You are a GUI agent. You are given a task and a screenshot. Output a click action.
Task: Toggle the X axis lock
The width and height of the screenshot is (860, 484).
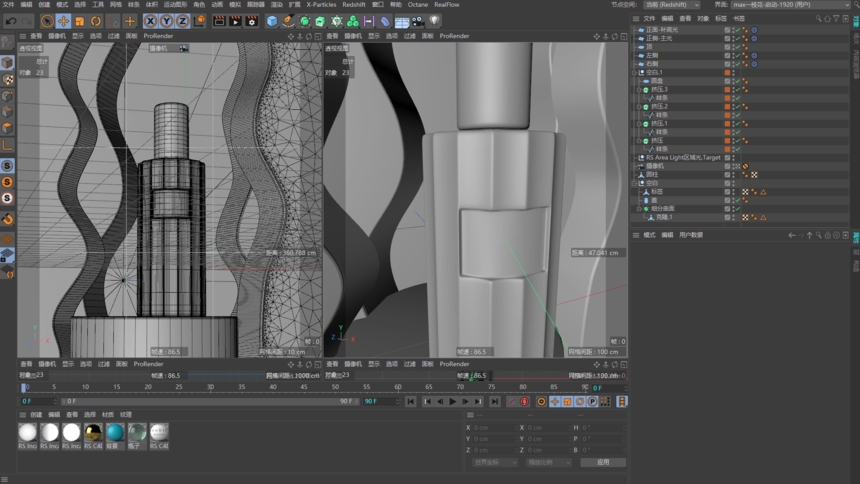(150, 21)
